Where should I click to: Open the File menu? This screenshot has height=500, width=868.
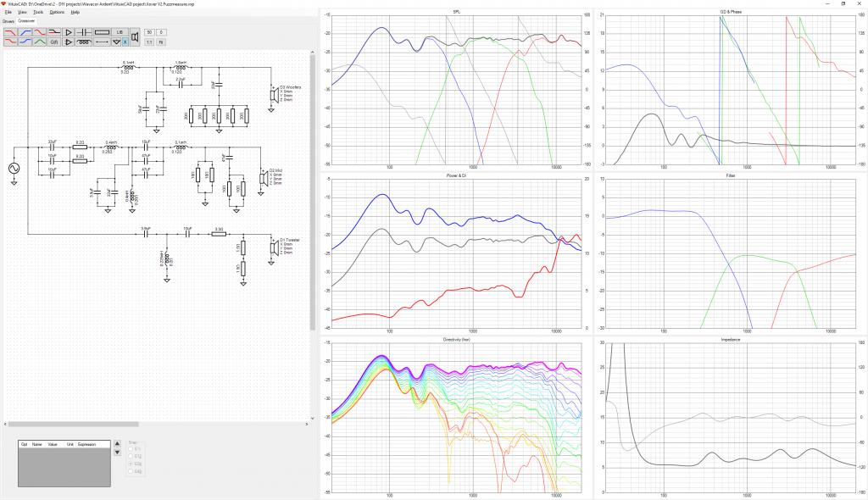8,12
